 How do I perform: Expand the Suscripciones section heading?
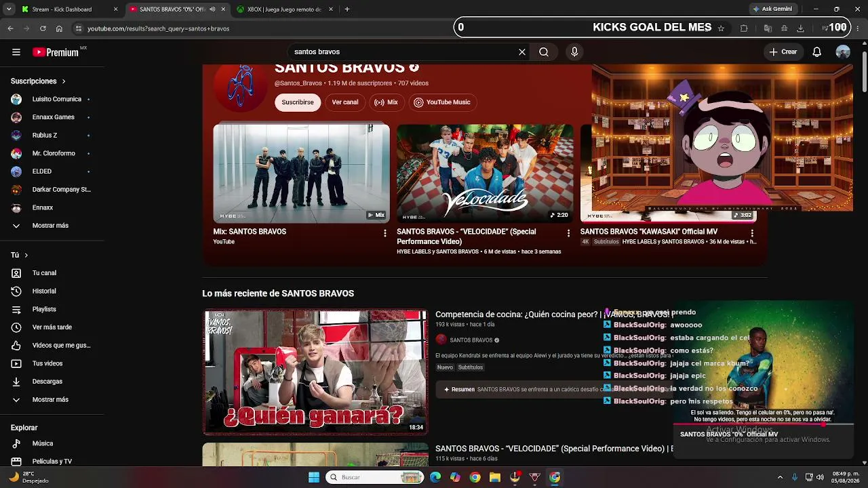38,81
